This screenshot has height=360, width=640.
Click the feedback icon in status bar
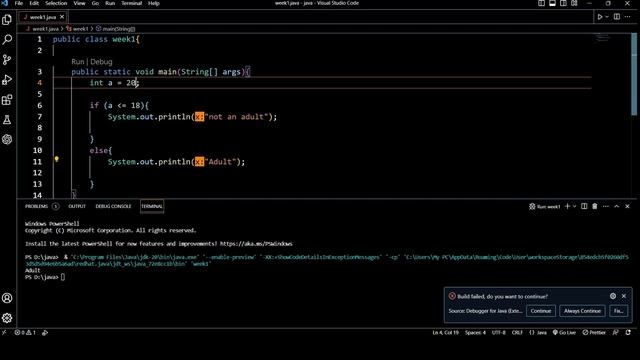tap(616, 333)
